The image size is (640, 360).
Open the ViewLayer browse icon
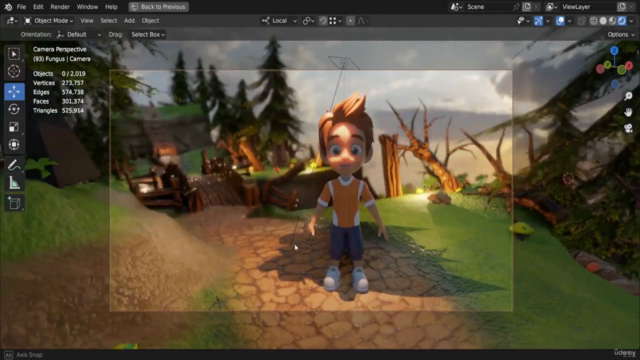552,7
